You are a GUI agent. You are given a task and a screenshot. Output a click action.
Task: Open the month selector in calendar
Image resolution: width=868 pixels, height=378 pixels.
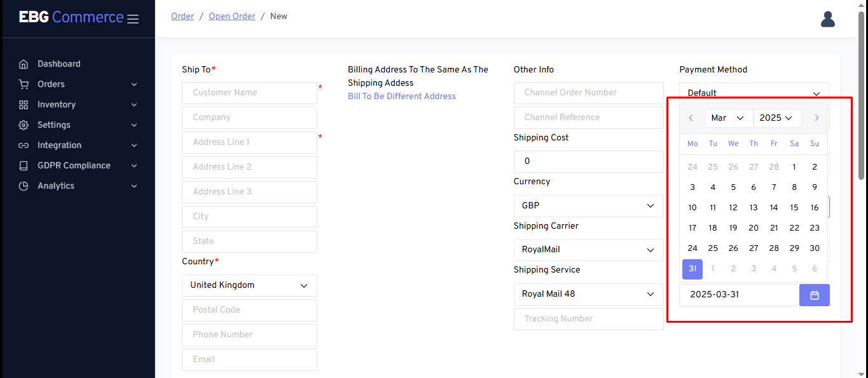tap(728, 118)
